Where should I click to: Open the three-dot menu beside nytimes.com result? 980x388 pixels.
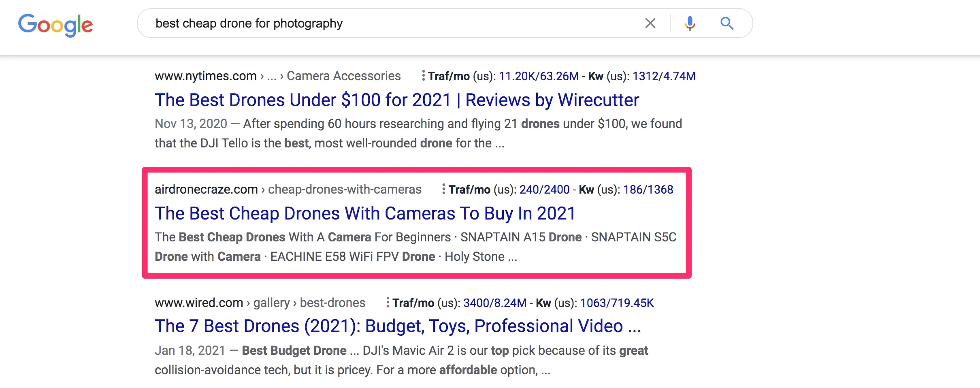423,75
